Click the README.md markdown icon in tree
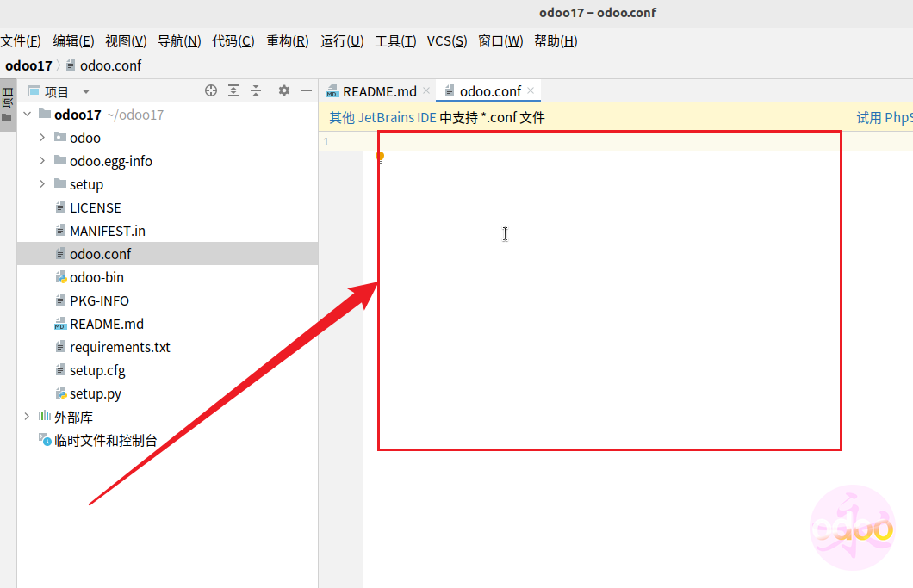 (x=60, y=325)
